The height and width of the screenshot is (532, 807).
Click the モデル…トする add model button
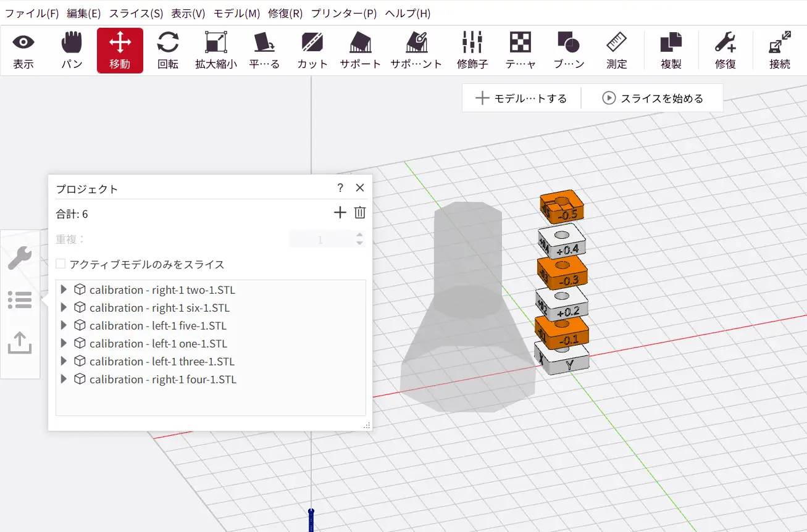point(521,98)
